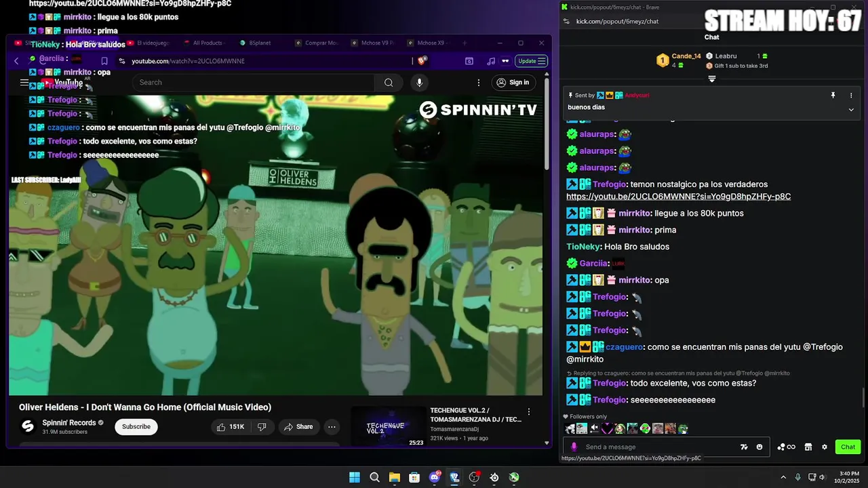Click the purple microphone icon in chat input
The width and height of the screenshot is (868, 488).
click(x=574, y=447)
